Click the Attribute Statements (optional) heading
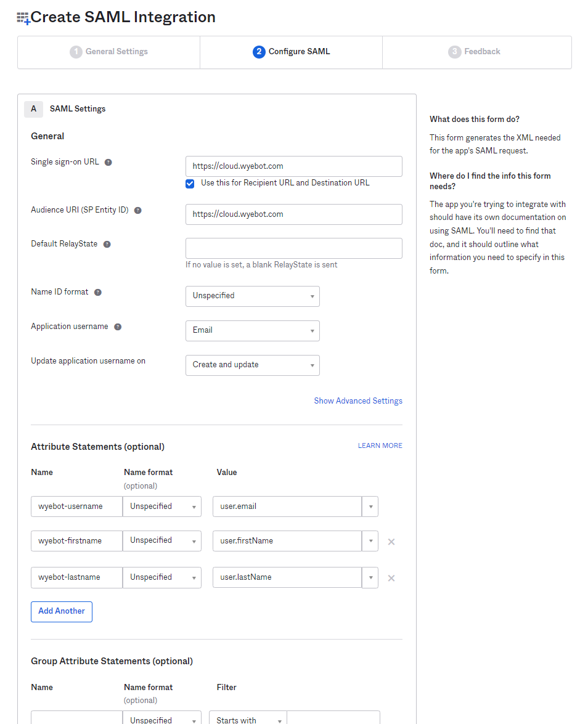 pos(97,447)
